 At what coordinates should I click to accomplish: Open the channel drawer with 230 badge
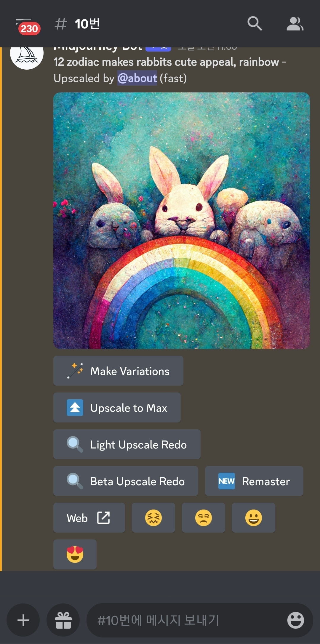click(27, 27)
